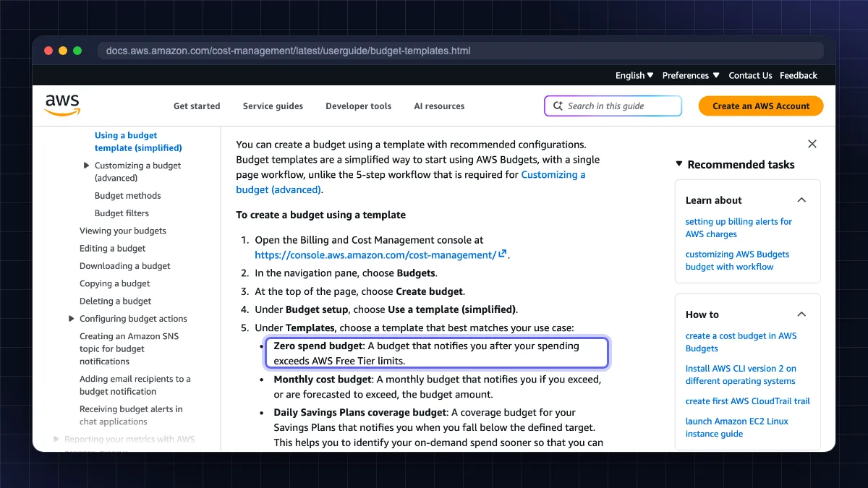
Task: Click Create an AWS Account button
Action: [761, 106]
